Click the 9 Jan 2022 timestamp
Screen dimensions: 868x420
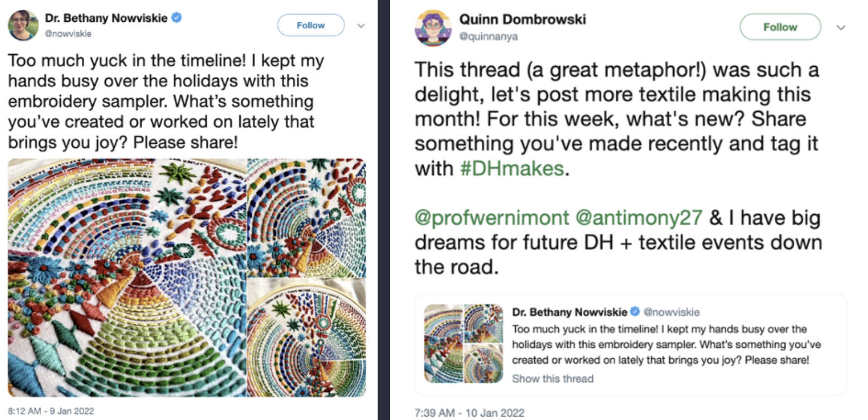coord(49,411)
